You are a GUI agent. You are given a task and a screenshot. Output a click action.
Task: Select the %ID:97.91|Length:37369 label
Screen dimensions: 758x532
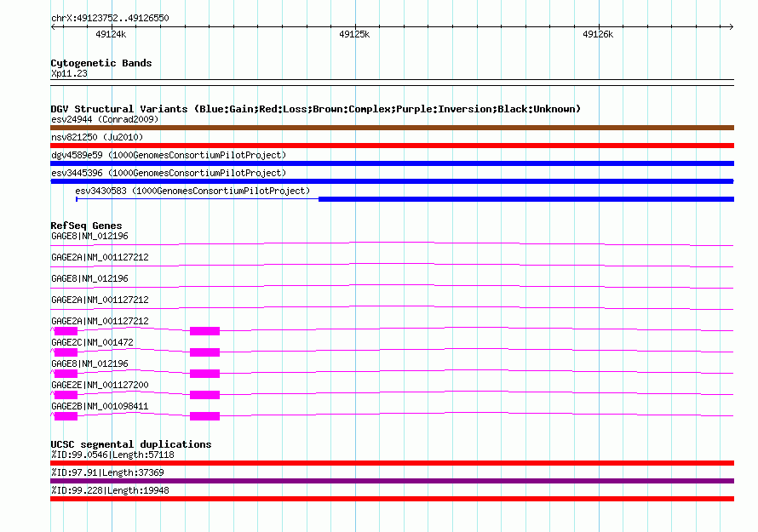108,472
